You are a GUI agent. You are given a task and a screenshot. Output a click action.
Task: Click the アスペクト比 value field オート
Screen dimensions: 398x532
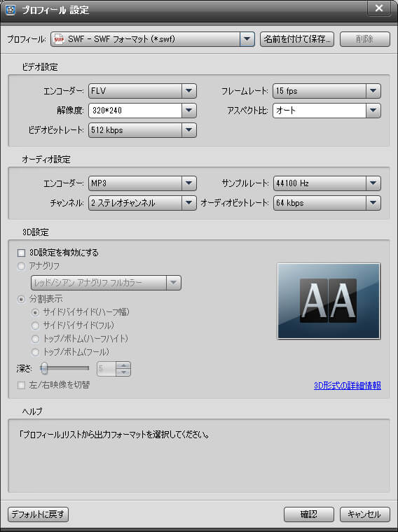320,111
